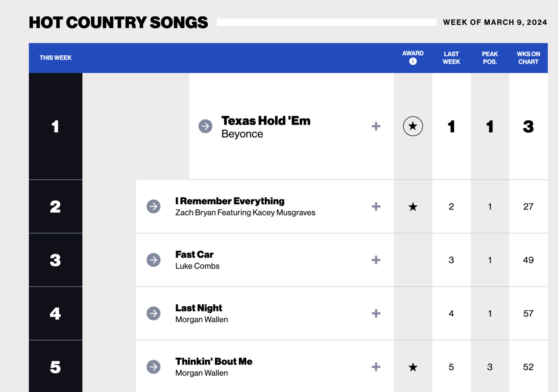Click the arrow icon beside Fast Car
The height and width of the screenshot is (392, 558).
coord(153,260)
